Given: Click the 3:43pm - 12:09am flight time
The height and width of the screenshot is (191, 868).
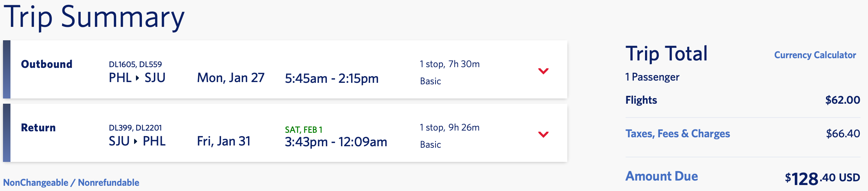Looking at the screenshot, I should (x=335, y=142).
